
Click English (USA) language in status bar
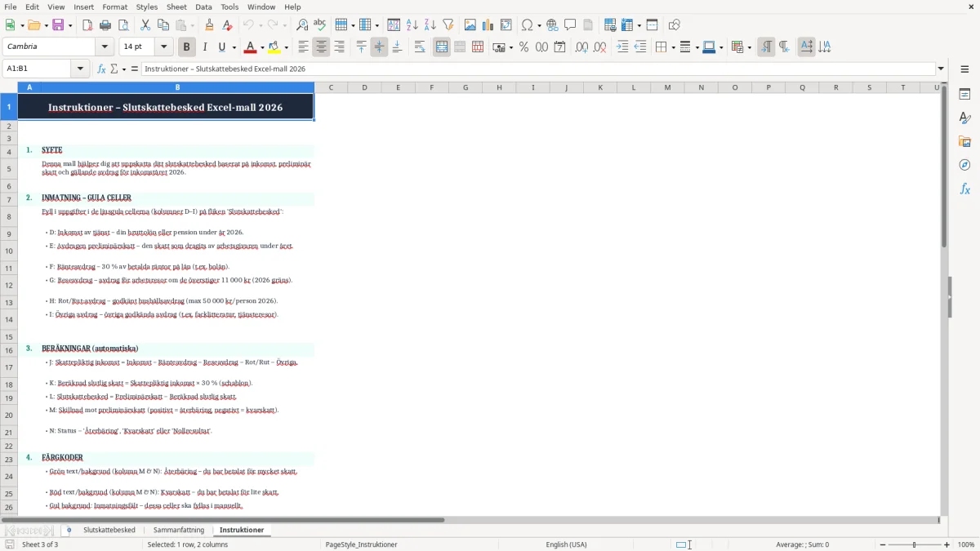(566, 544)
